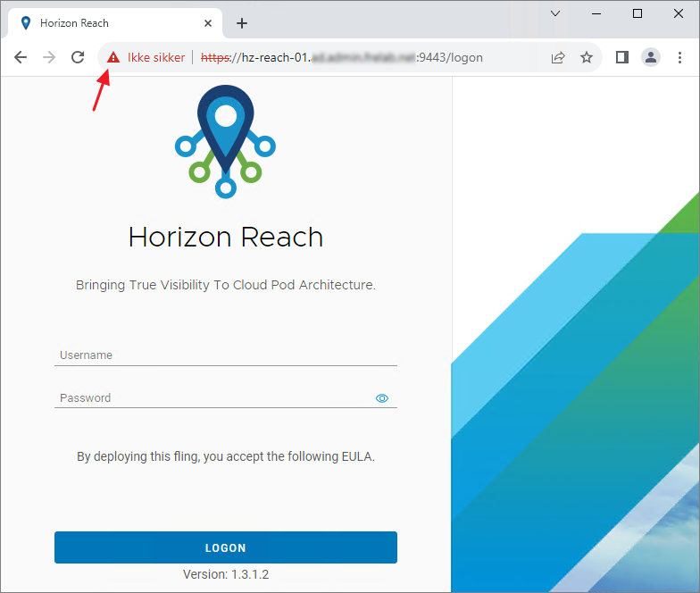Go back to the previous page
The image size is (700, 593).
pyautogui.click(x=21, y=57)
